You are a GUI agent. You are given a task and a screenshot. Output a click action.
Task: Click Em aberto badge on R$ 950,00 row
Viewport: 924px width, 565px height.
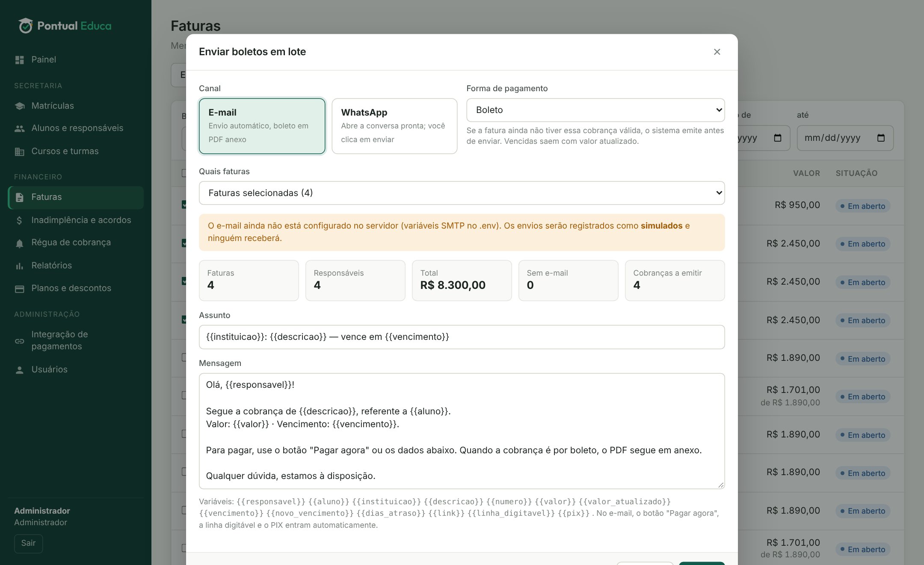click(862, 206)
